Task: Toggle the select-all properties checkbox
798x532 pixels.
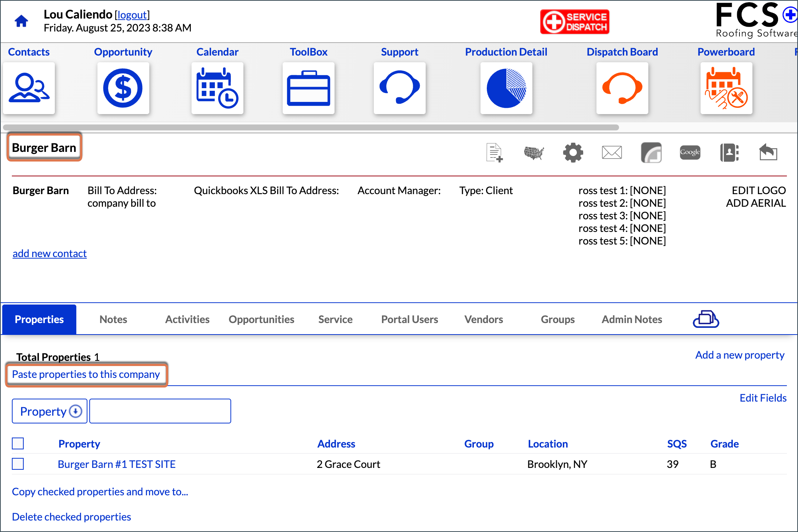Action: [18, 443]
